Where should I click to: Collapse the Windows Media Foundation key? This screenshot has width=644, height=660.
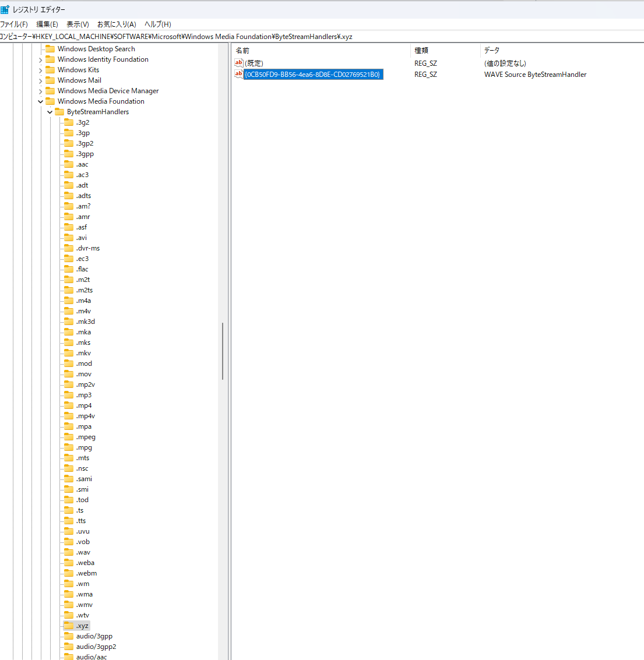[40, 101]
